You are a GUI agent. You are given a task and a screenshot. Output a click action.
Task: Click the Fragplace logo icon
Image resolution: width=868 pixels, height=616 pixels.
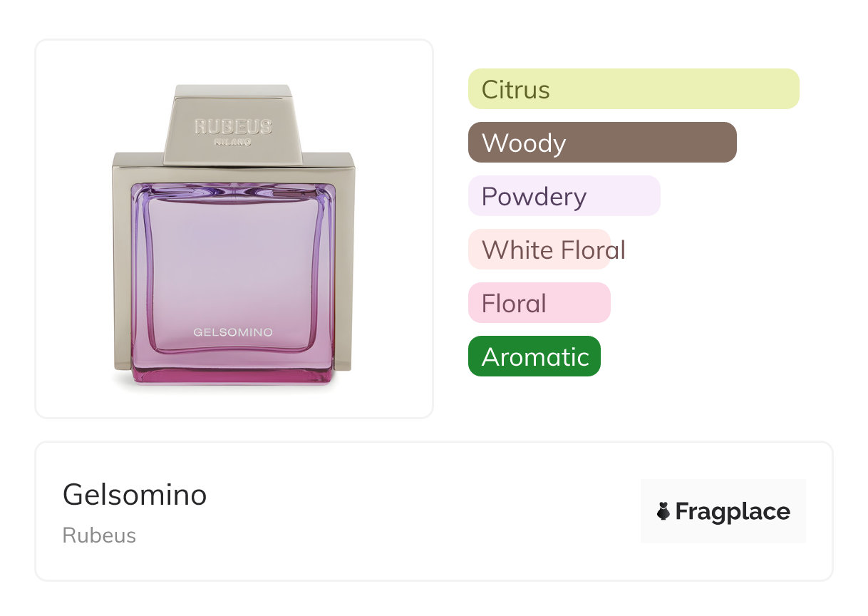[663, 511]
